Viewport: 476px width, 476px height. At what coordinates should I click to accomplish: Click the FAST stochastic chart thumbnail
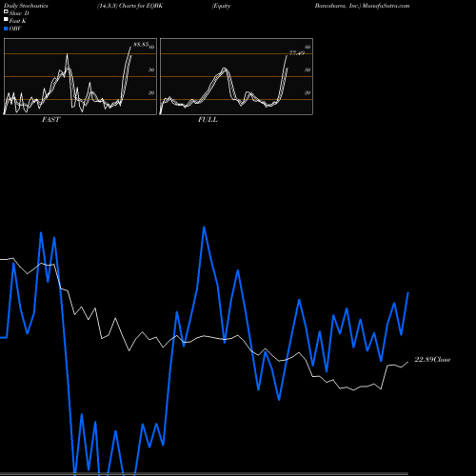pyautogui.click(x=80, y=76)
